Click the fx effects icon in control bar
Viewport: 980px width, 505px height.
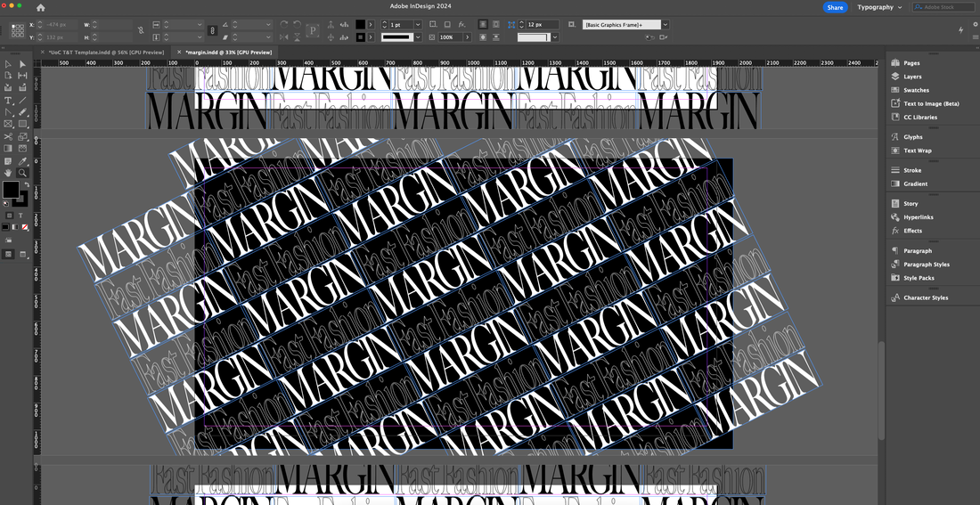click(461, 24)
